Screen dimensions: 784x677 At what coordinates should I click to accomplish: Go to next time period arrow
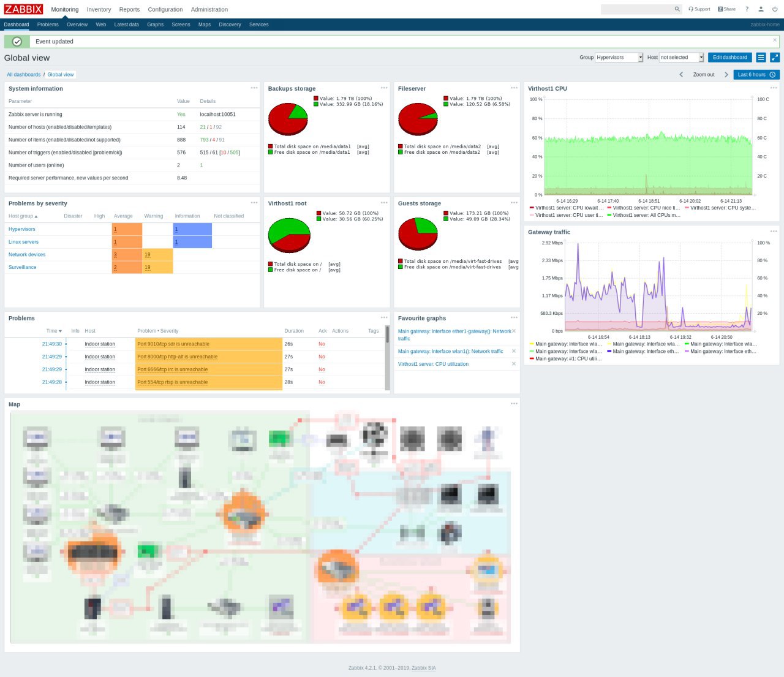tap(726, 75)
